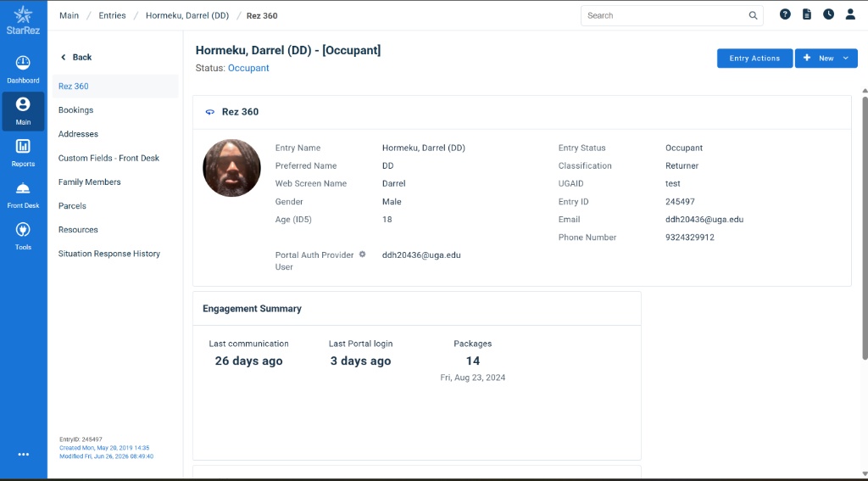
Task: Select Rez 360 in the side menu
Action: [x=115, y=87]
